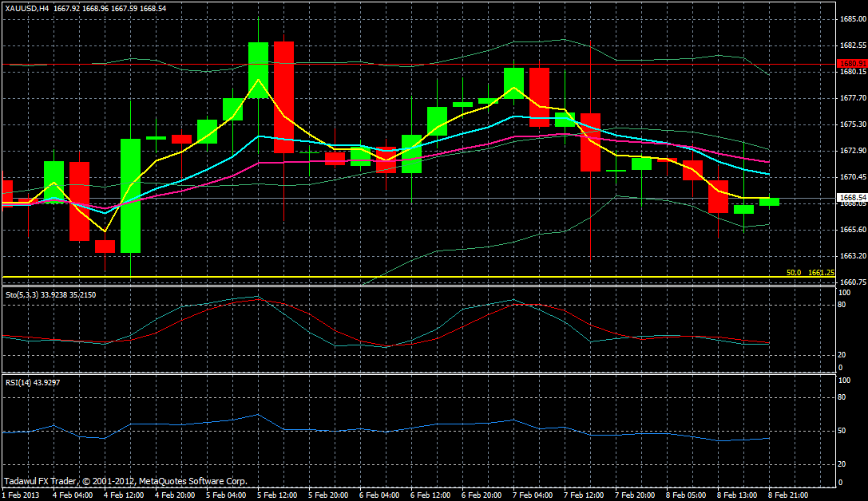
Task: Click the 80 level on Stochastic scale
Action: pyautogui.click(x=843, y=305)
